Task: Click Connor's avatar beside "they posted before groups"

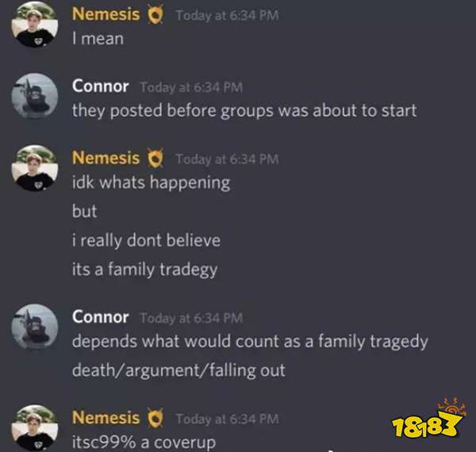Action: (35, 96)
